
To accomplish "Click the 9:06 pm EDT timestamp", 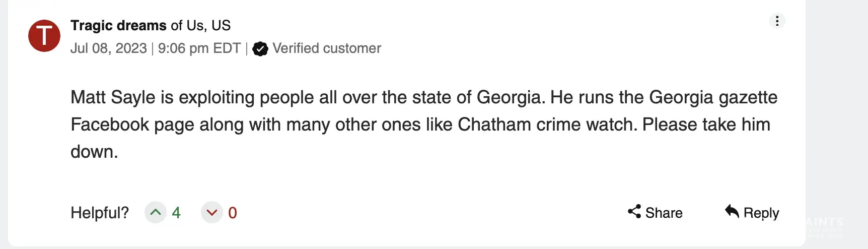I will click(199, 48).
